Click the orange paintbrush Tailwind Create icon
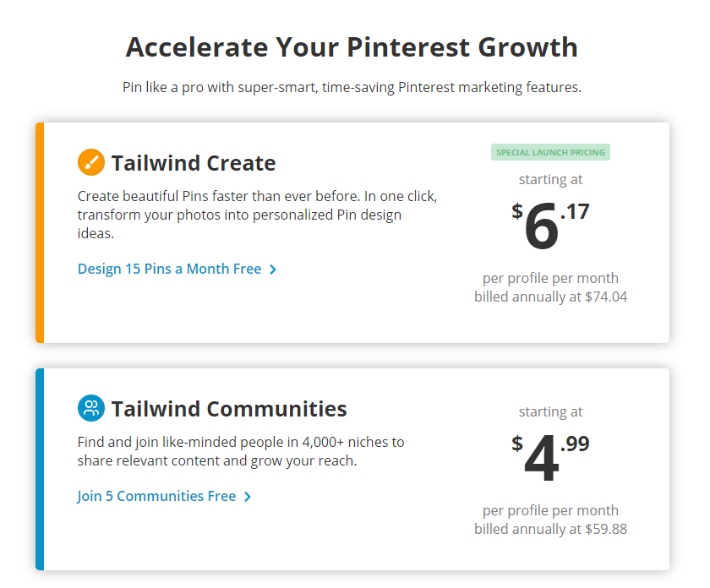710x588 pixels. click(91, 162)
